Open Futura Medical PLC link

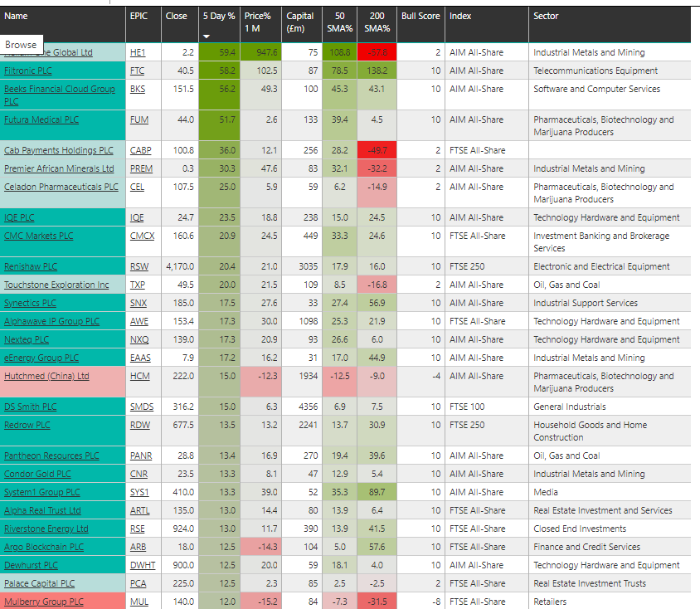point(41,119)
